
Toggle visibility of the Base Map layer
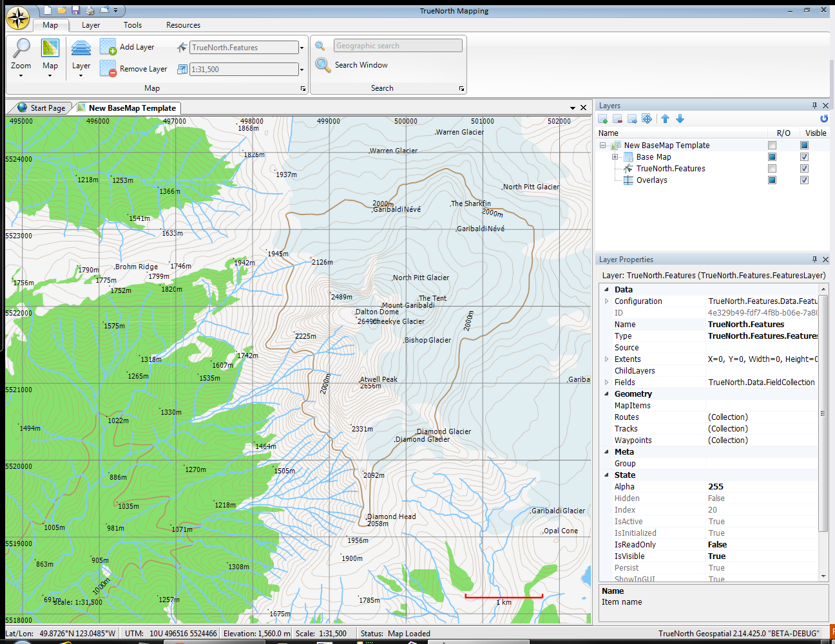tap(804, 157)
